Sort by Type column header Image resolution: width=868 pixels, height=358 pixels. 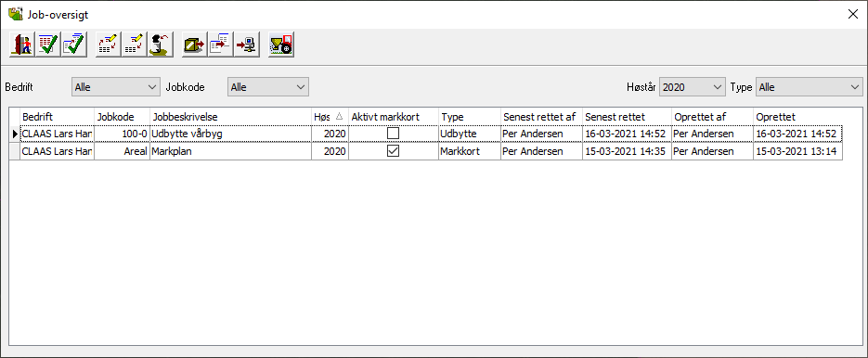(x=470, y=117)
